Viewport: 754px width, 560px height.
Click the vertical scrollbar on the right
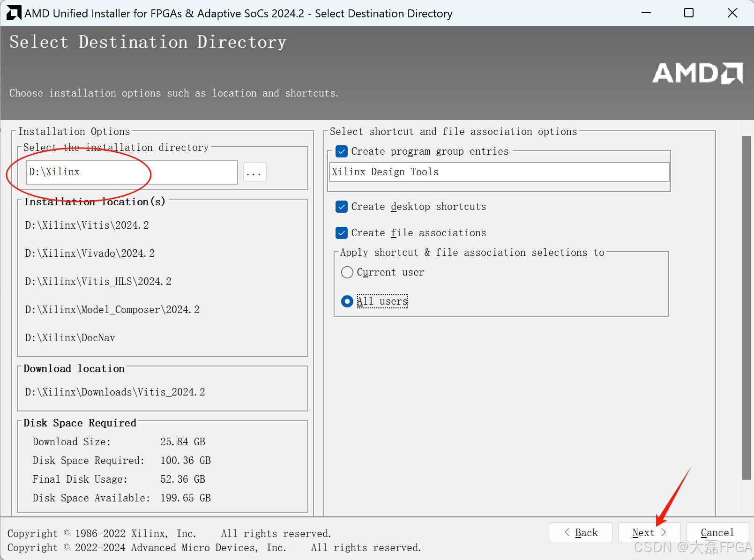tap(747, 308)
